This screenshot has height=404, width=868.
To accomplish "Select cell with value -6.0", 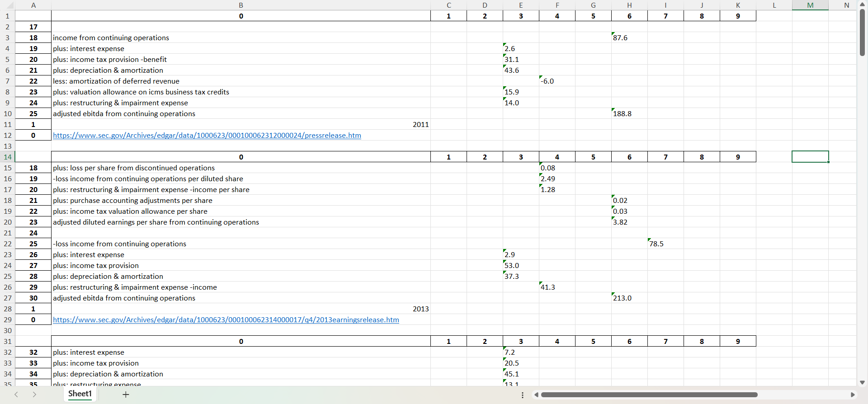I will click(557, 81).
